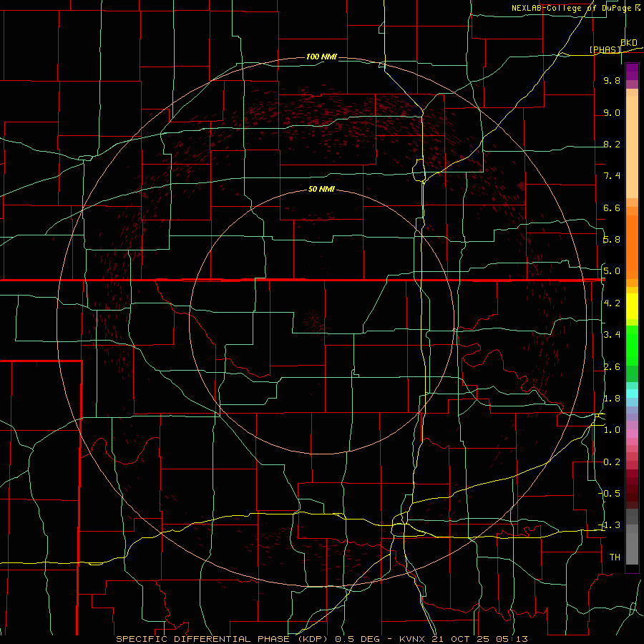This screenshot has width=644, height=644.
Task: Click the yellow segment of the color bar
Action: 632,306
